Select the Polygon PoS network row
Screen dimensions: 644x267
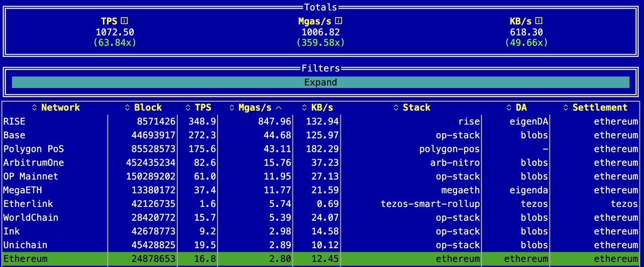tap(320, 149)
